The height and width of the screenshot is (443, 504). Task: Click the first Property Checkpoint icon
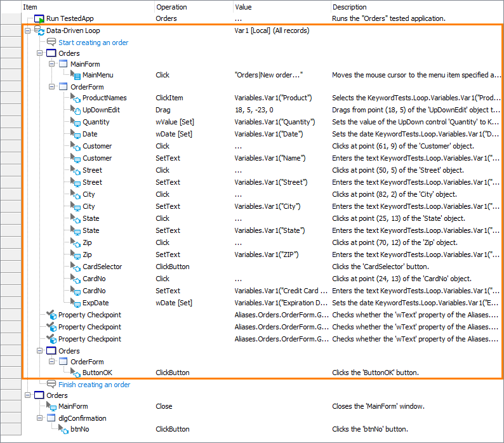click(51, 315)
